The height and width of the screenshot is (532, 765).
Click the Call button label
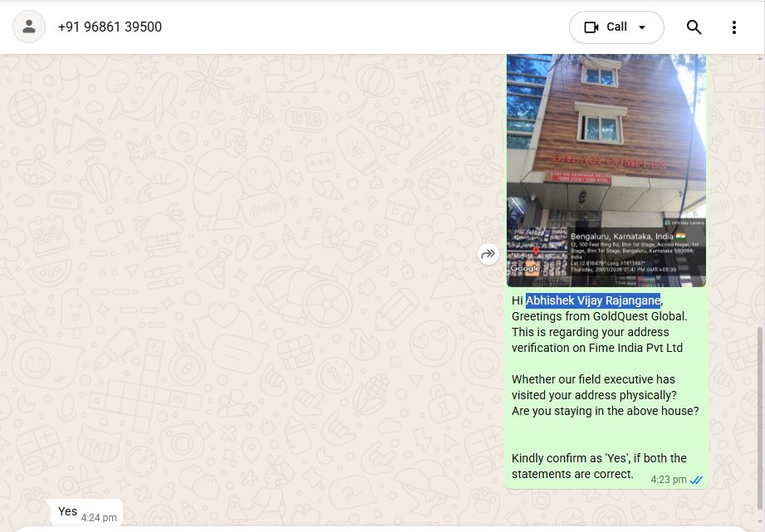pyautogui.click(x=616, y=27)
